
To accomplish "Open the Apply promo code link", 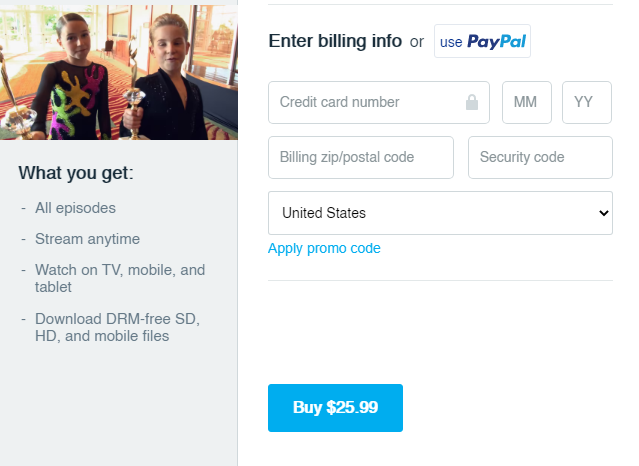I will 324,248.
